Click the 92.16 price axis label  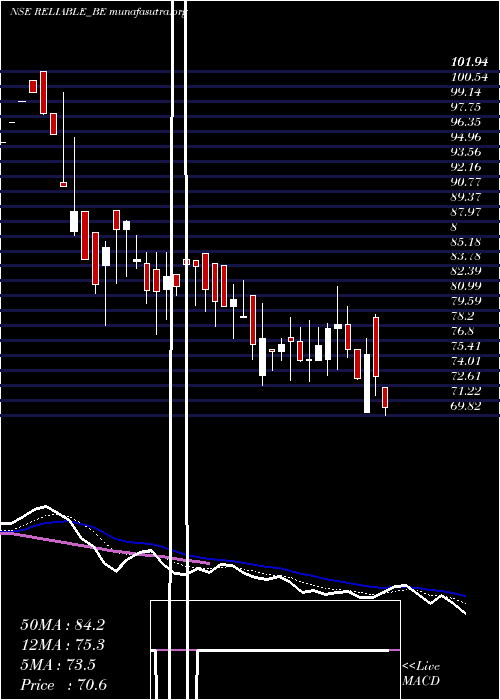tap(466, 167)
